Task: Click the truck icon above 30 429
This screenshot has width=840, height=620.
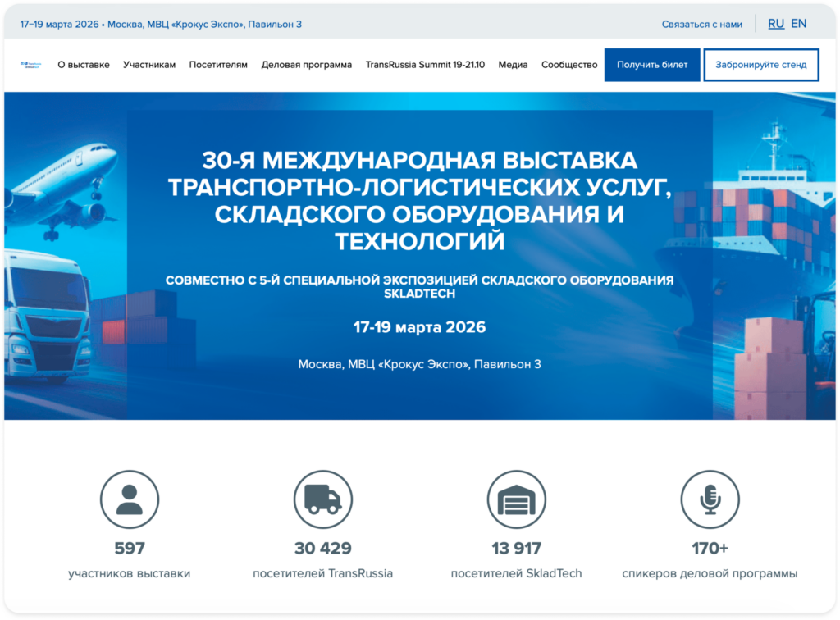Action: [323, 499]
